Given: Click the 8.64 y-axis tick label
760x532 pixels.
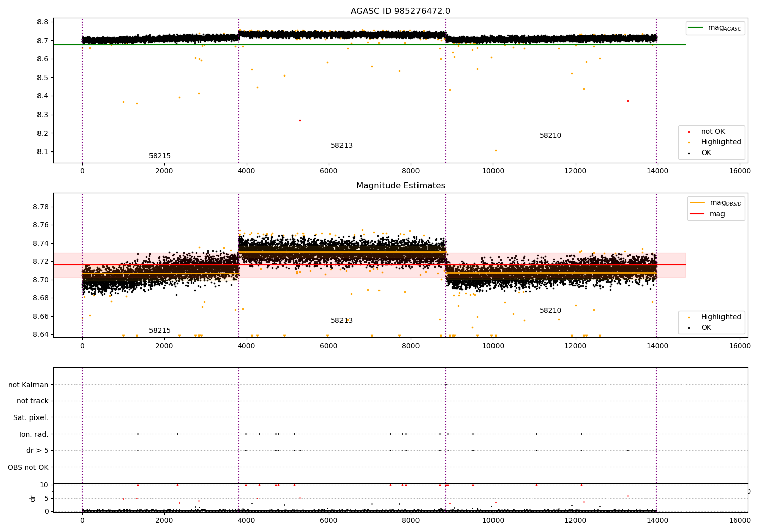Looking at the screenshot, I should point(41,334).
